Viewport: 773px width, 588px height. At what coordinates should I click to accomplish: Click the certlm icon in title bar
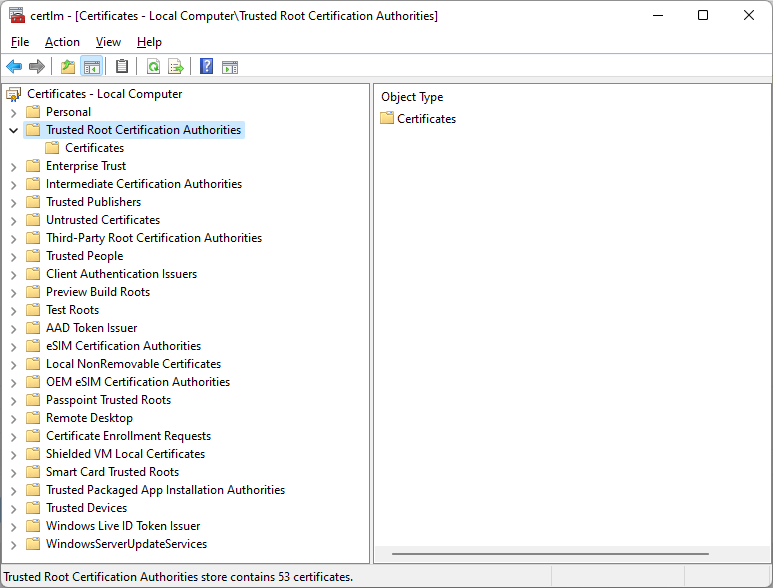pyautogui.click(x=16, y=15)
